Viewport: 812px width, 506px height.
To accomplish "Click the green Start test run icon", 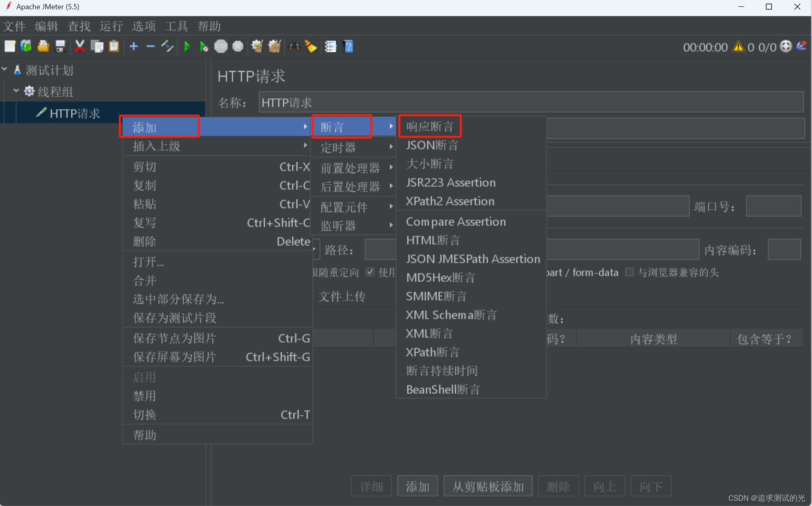I will (187, 47).
